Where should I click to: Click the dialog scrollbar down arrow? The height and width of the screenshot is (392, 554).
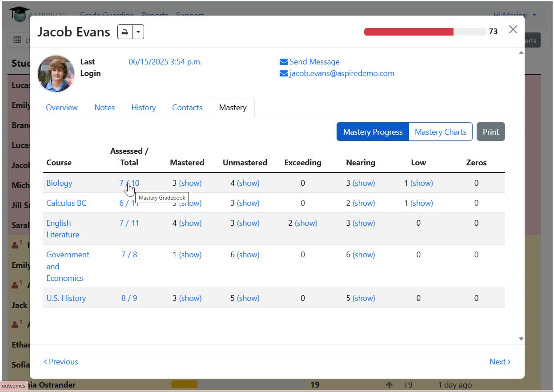[521, 339]
